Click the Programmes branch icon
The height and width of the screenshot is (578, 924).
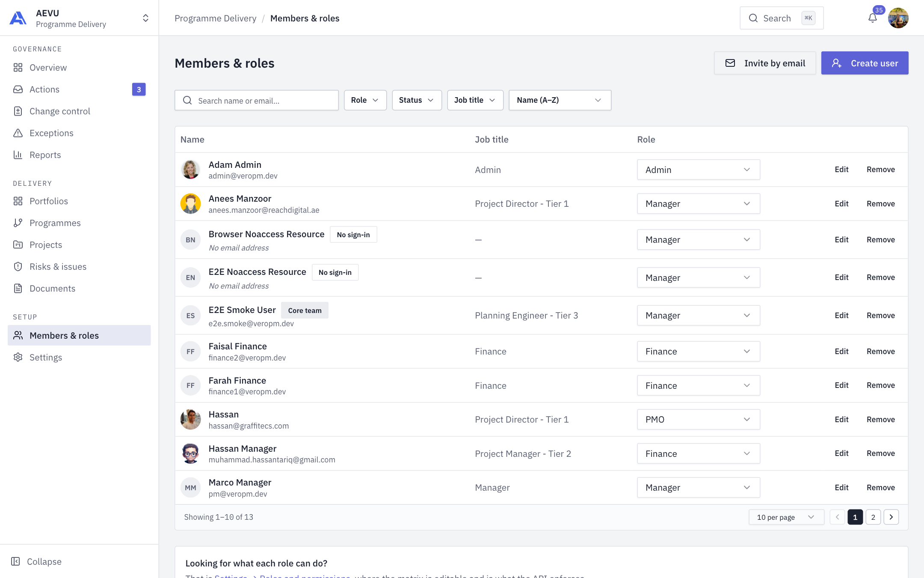coord(18,223)
